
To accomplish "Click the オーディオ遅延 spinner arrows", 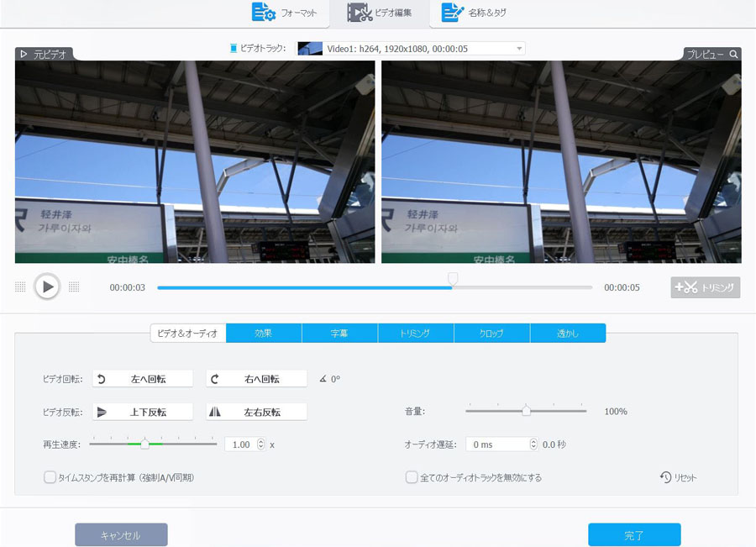I will point(533,444).
